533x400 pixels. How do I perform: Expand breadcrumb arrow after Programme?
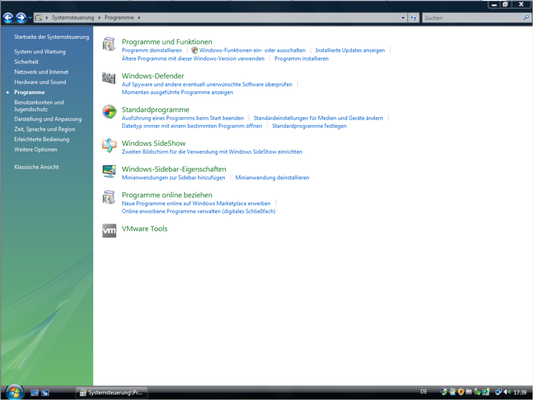click(139, 18)
